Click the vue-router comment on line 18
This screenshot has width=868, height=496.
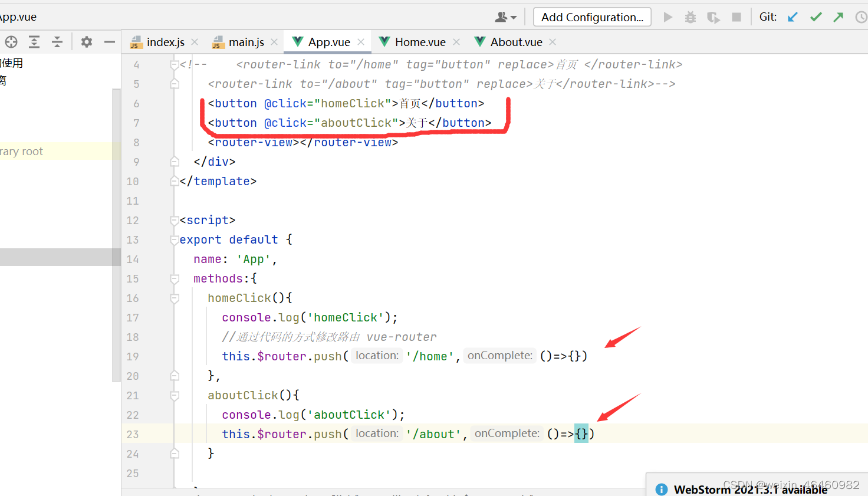(329, 337)
